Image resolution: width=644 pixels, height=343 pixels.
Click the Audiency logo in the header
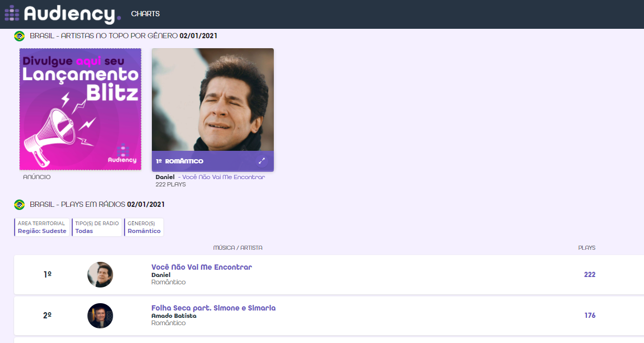click(63, 14)
